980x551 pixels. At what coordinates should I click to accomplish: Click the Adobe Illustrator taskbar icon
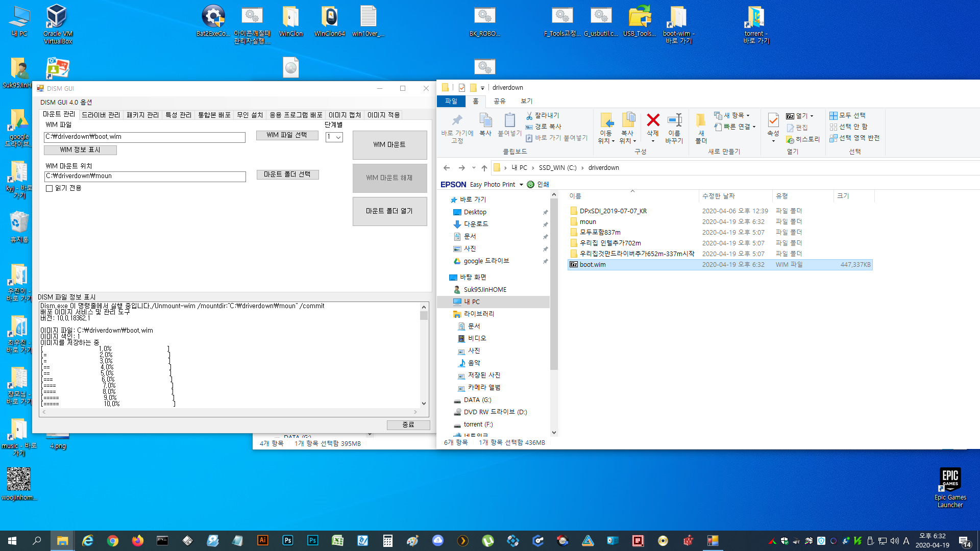262,541
